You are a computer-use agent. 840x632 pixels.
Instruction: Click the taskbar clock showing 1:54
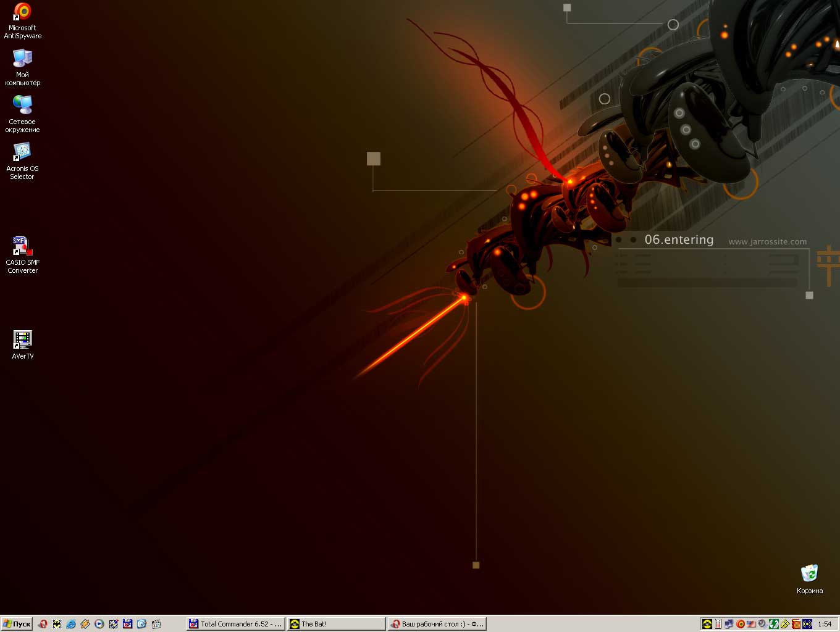pyautogui.click(x=825, y=624)
